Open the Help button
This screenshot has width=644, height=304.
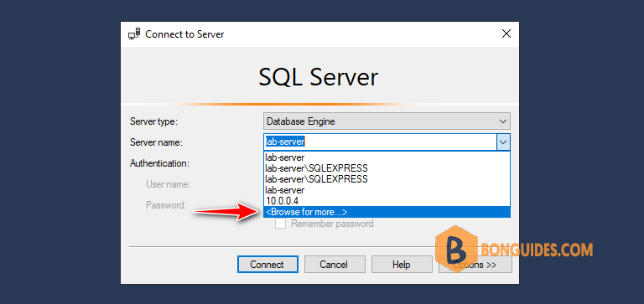click(x=402, y=265)
